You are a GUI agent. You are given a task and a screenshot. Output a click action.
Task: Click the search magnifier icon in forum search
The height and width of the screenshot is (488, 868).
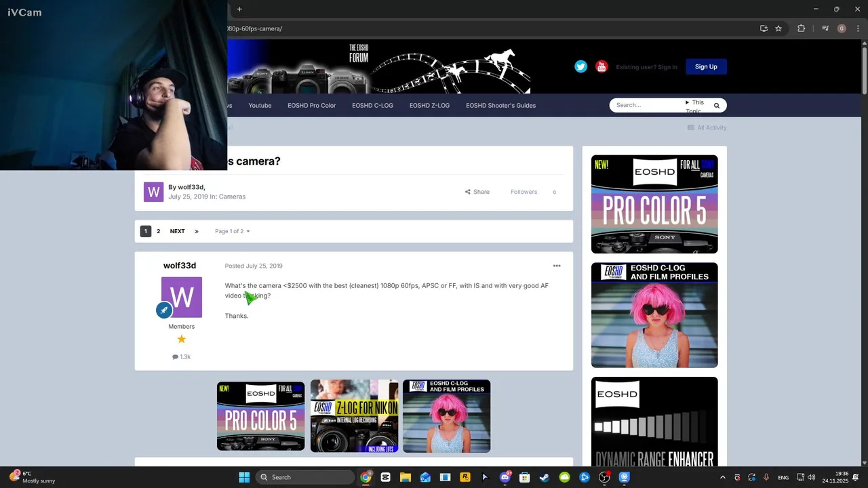tap(716, 106)
